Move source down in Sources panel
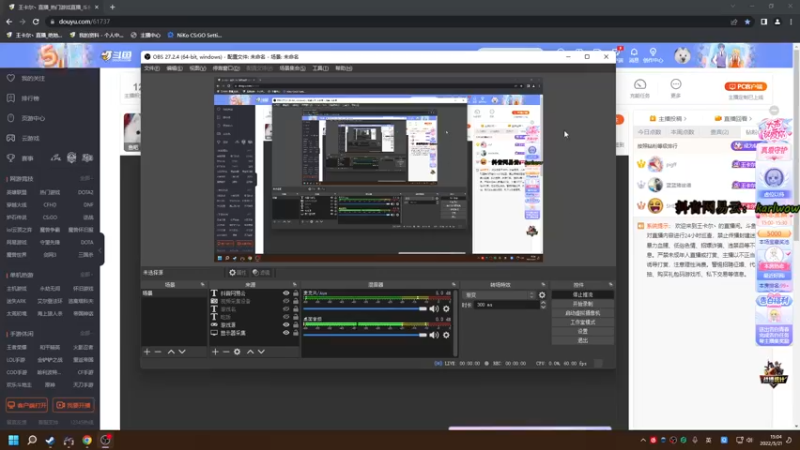The height and width of the screenshot is (450, 800). point(261,352)
